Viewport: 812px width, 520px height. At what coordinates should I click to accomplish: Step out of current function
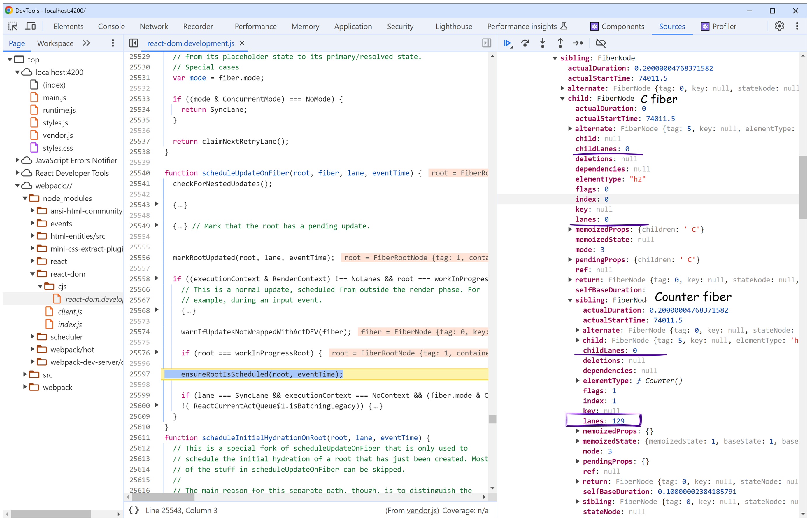(560, 43)
